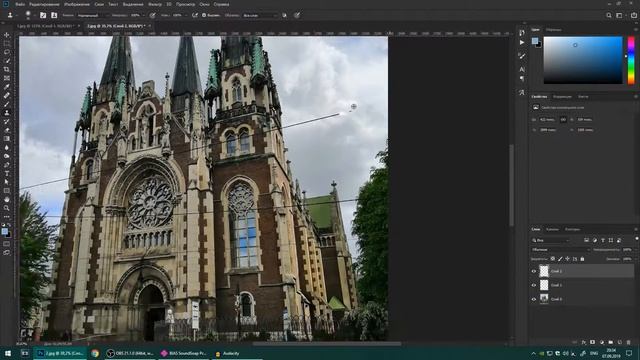The image size is (640, 360).
Task: Pick a color in the color field
Action: (583, 60)
